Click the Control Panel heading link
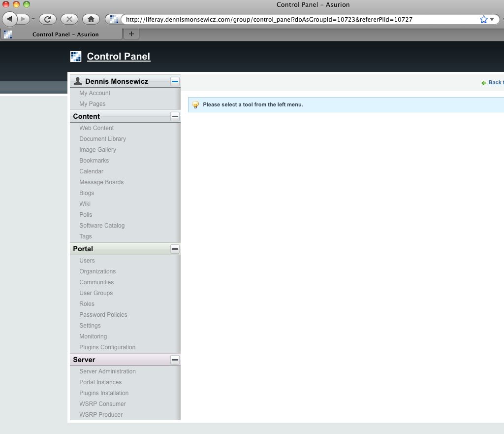The width and height of the screenshot is (504, 434). (x=119, y=57)
